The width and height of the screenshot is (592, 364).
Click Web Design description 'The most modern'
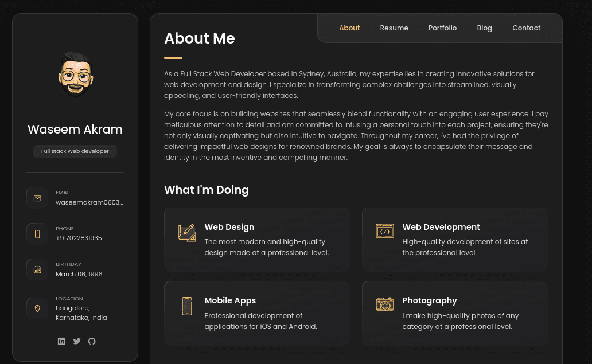click(x=267, y=247)
